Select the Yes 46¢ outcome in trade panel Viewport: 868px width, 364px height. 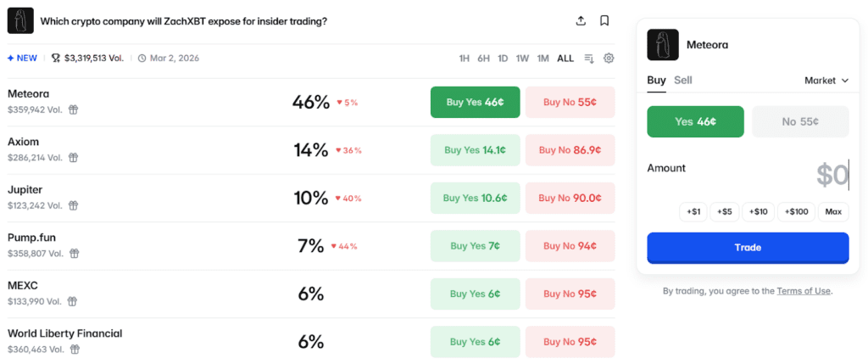coord(695,121)
